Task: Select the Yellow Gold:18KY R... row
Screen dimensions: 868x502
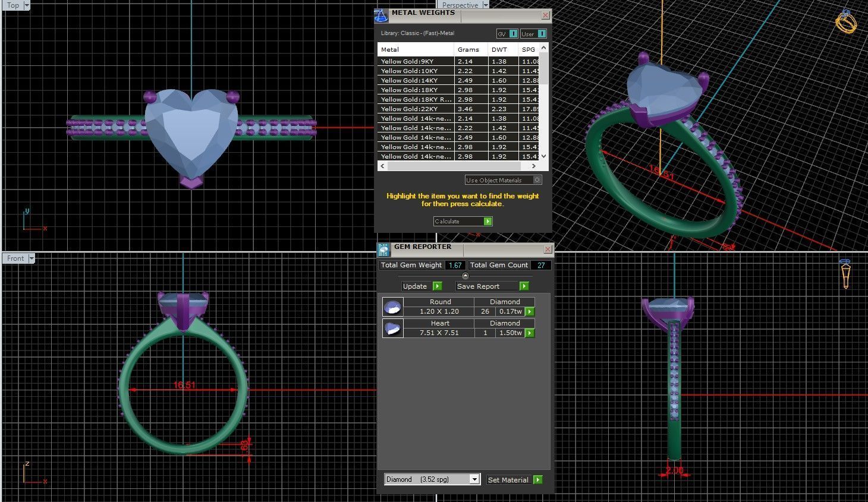Action: tap(458, 99)
